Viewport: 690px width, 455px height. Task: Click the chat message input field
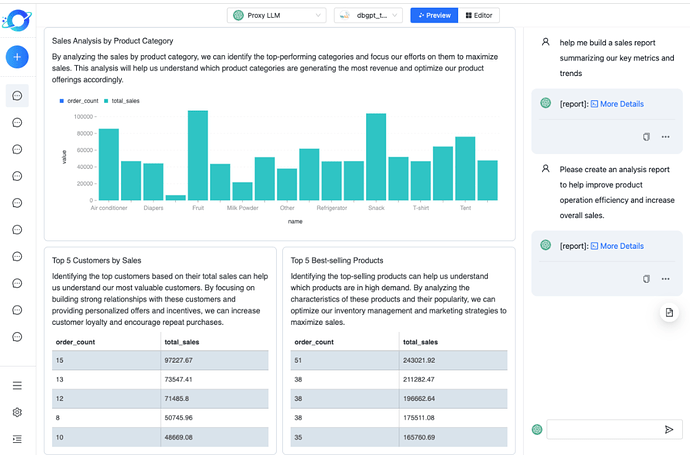(602, 429)
